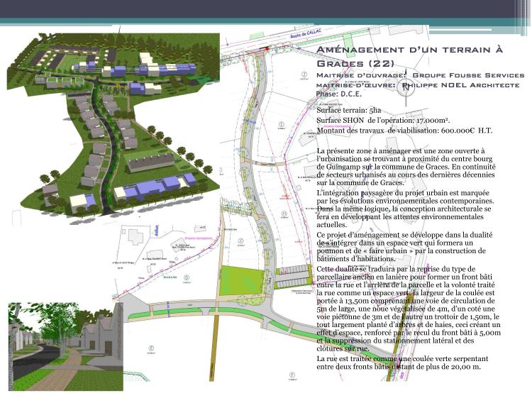Select heading text 'Graces (22)'
Image resolution: width=532 pixels, height=398 pixels.
click(x=355, y=63)
